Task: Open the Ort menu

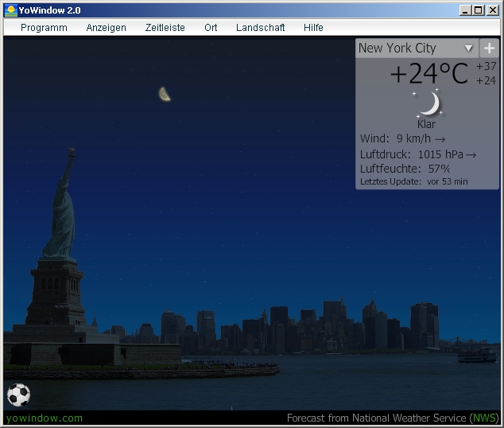Action: tap(211, 28)
